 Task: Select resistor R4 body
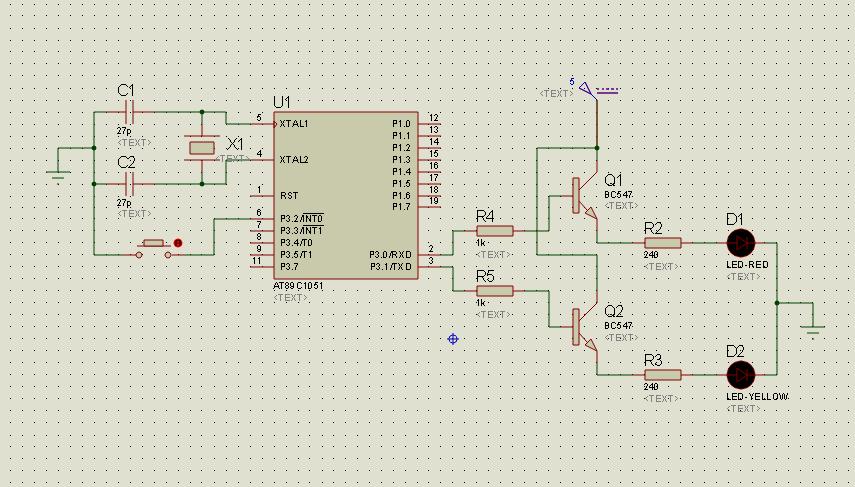click(495, 231)
